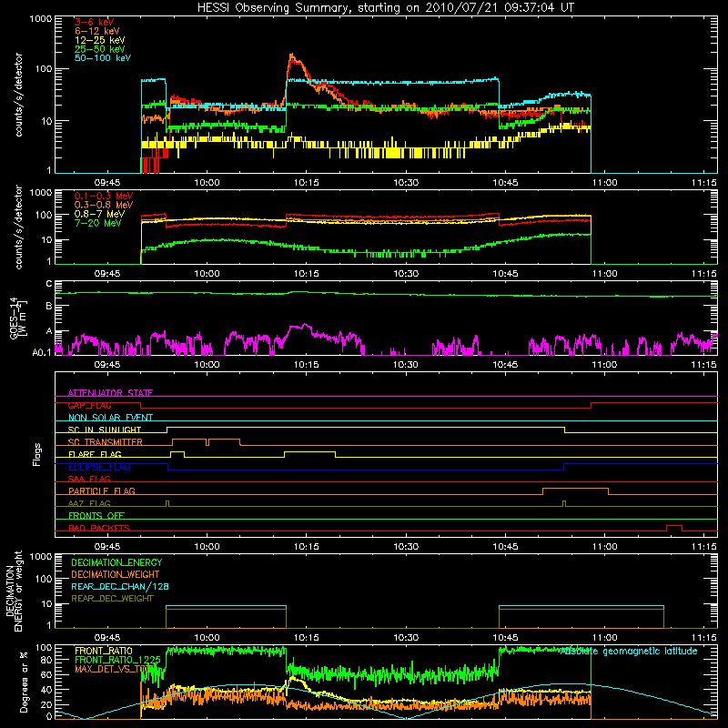Click the 11:00 tick under Flags panel

tap(604, 547)
